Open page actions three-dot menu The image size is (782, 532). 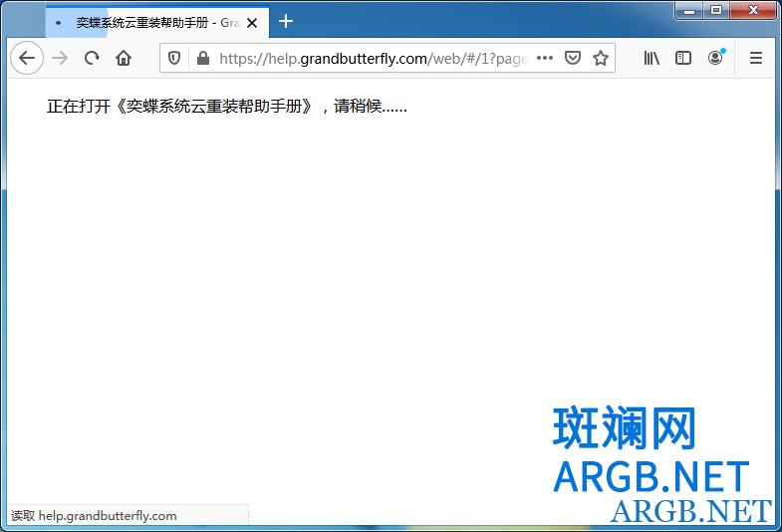(545, 59)
